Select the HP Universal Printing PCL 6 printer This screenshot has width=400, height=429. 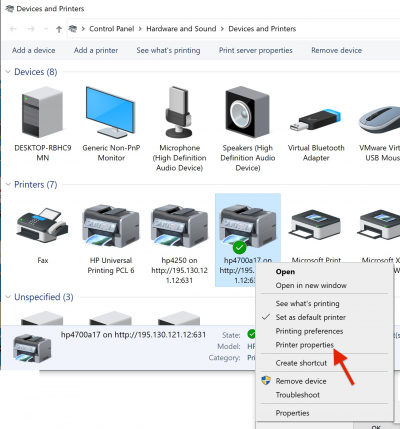point(111,226)
